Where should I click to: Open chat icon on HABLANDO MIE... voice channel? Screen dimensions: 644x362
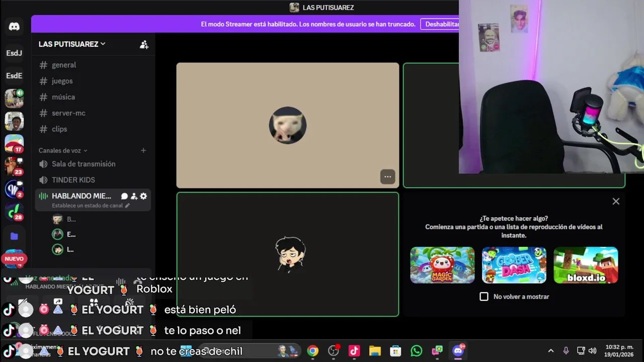click(124, 196)
